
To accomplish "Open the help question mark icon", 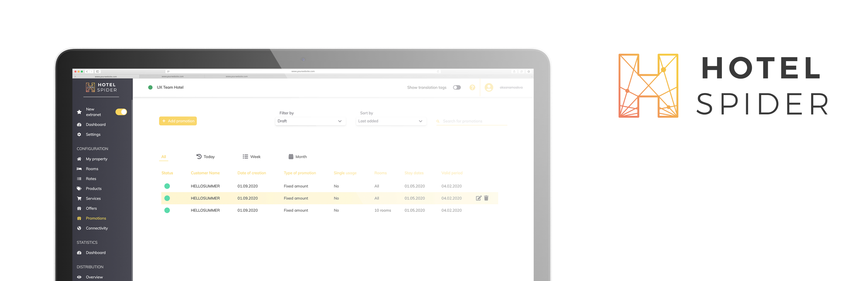I will [x=472, y=87].
